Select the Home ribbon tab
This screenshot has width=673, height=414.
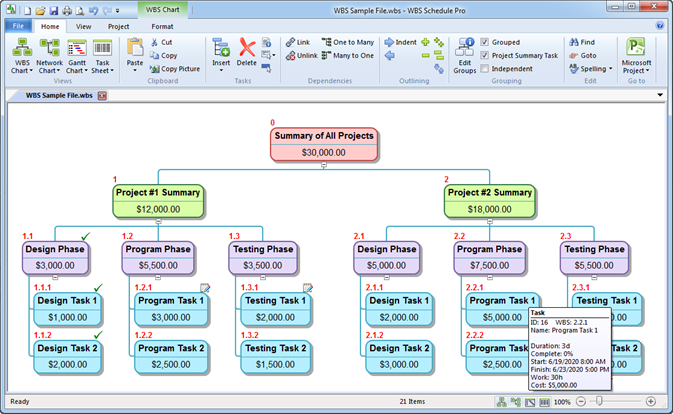tap(50, 26)
